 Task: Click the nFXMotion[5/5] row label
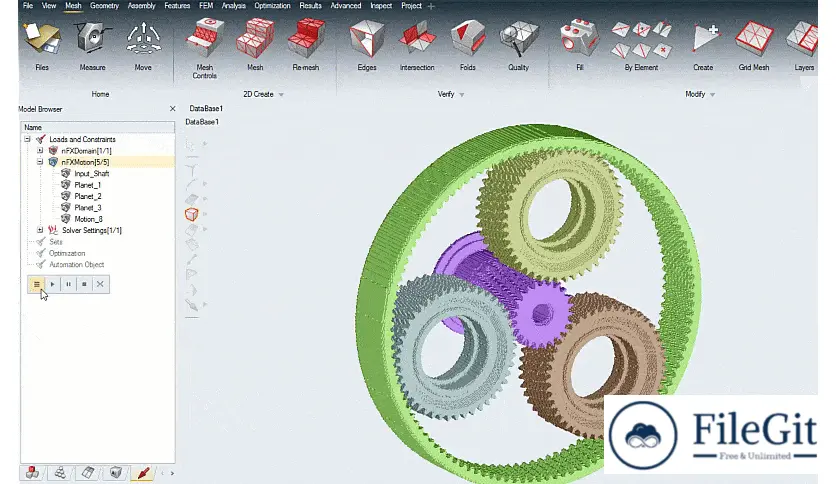[x=85, y=162]
